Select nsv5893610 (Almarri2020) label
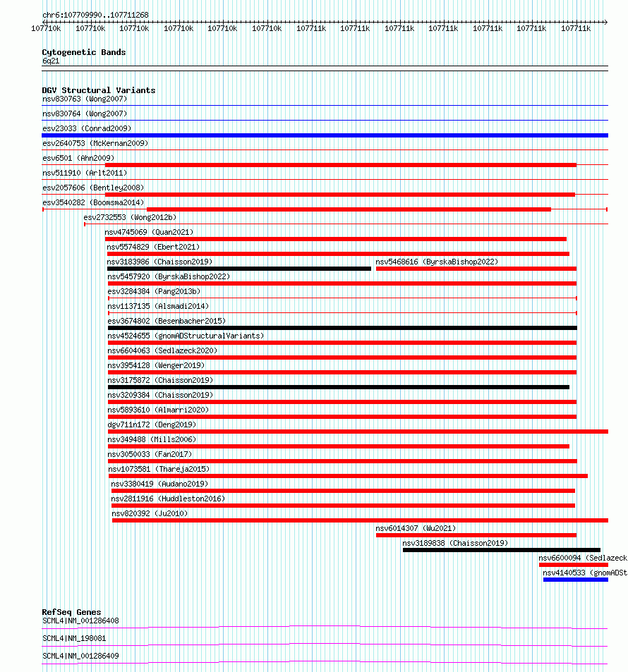This screenshot has height=672, width=628. coord(158,410)
